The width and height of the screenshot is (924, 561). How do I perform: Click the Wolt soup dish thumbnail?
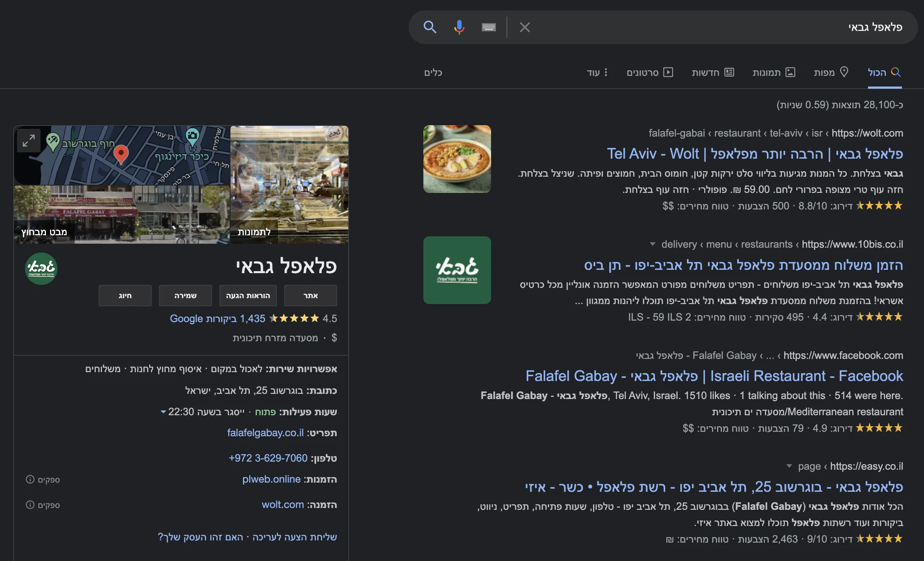tap(457, 159)
